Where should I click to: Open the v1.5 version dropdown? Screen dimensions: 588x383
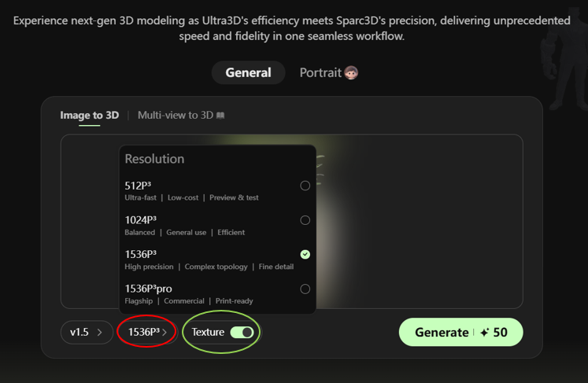tap(86, 333)
